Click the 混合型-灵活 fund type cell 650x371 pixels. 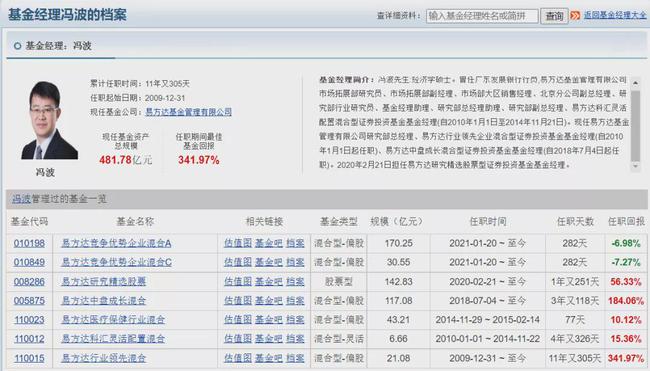339,339
